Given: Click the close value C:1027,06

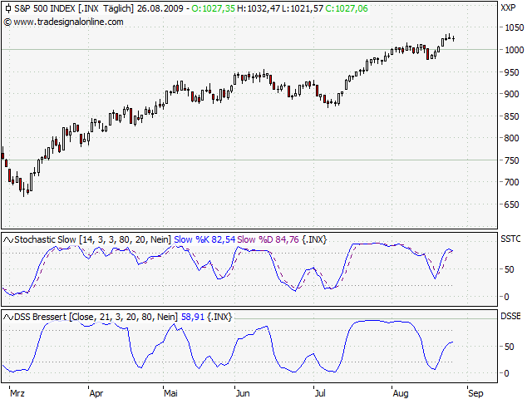Looking at the screenshot, I should 347,8.
